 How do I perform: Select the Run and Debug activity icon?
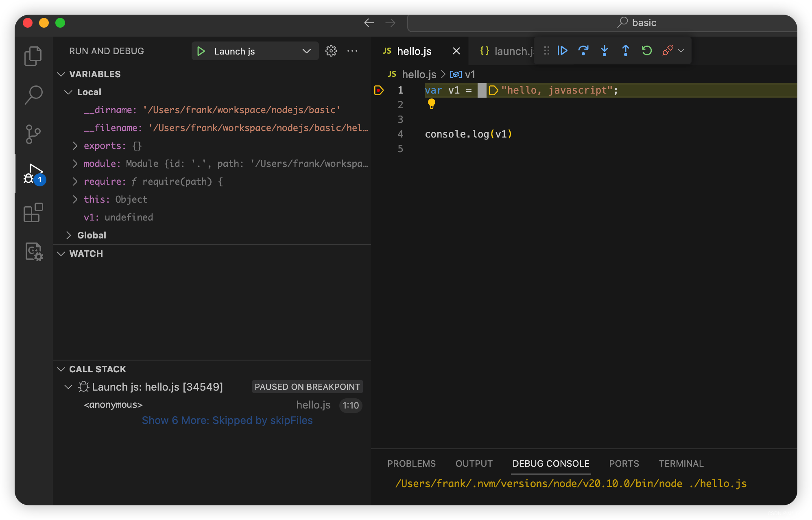(x=34, y=174)
